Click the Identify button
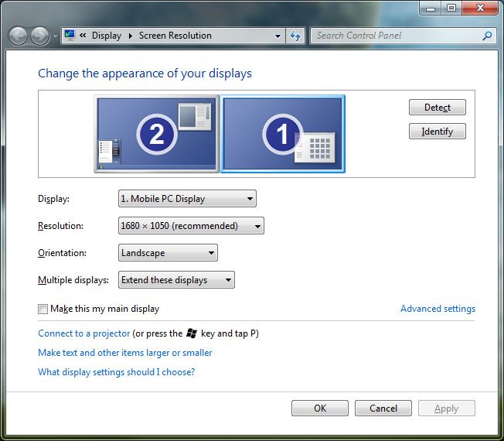The height and width of the screenshot is (441, 504). [x=438, y=132]
